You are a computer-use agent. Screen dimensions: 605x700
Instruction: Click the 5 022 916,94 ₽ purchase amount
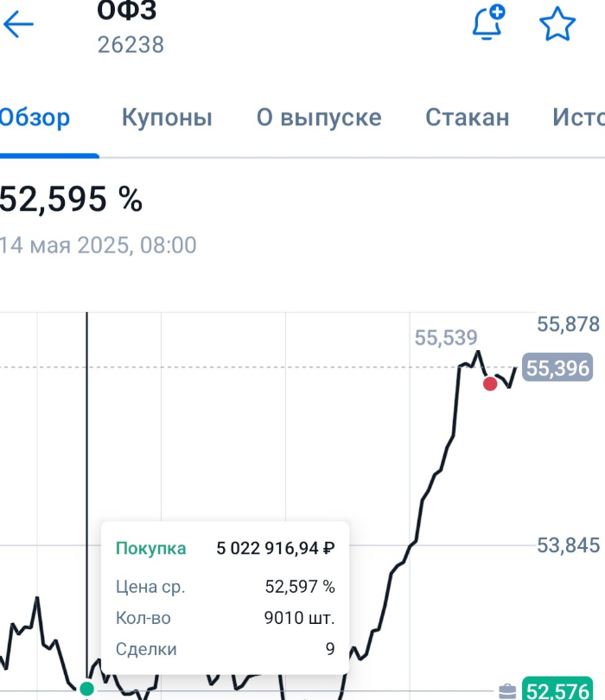pyautogui.click(x=275, y=548)
